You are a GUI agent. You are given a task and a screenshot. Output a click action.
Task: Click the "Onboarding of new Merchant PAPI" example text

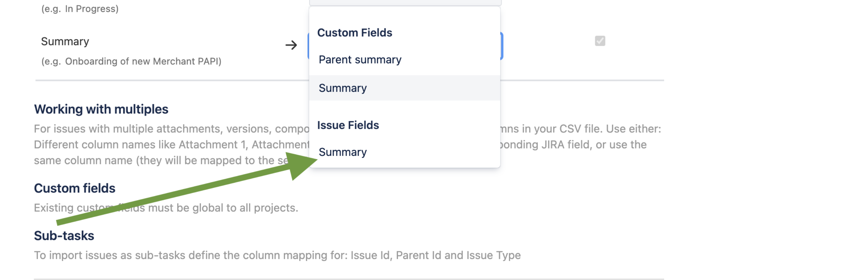pos(143,61)
